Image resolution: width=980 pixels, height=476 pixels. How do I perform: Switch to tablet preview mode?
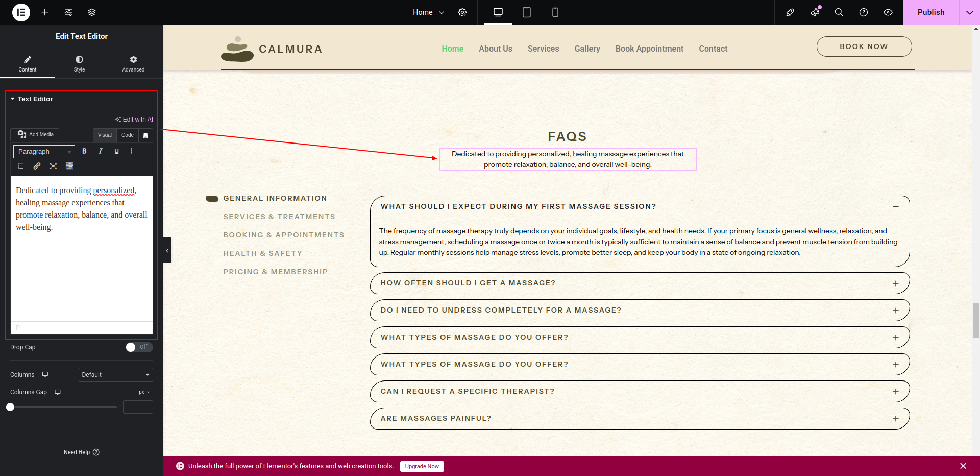tap(527, 12)
